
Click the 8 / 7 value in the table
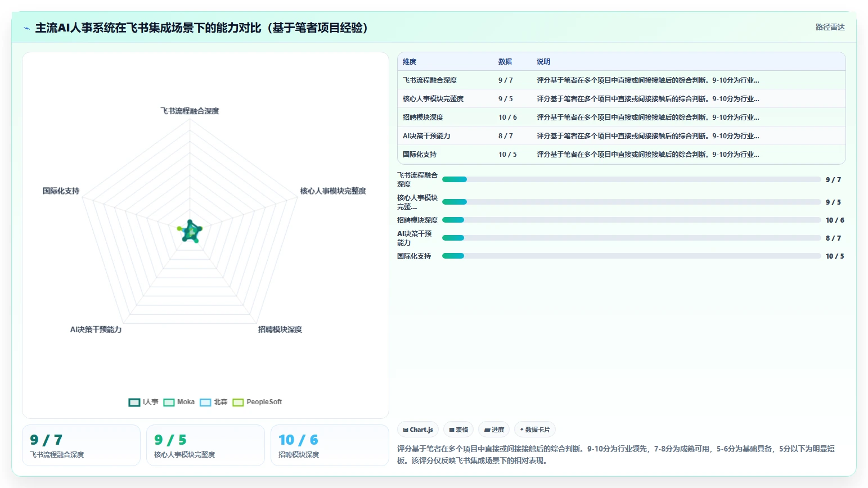(506, 136)
